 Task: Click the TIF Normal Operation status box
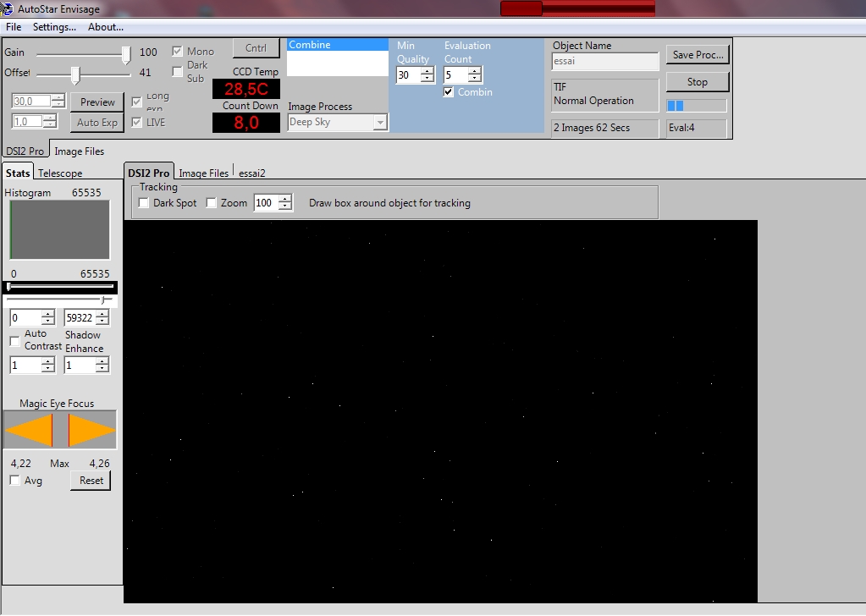click(604, 95)
